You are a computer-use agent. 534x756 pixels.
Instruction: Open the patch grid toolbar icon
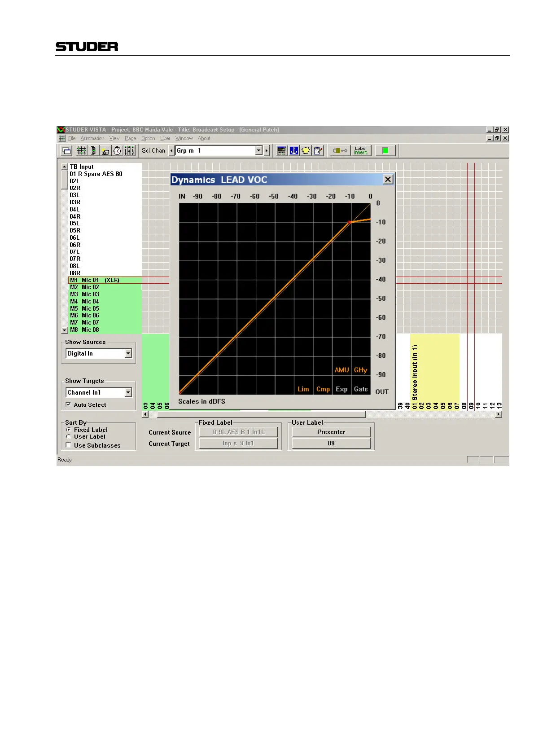click(x=82, y=151)
